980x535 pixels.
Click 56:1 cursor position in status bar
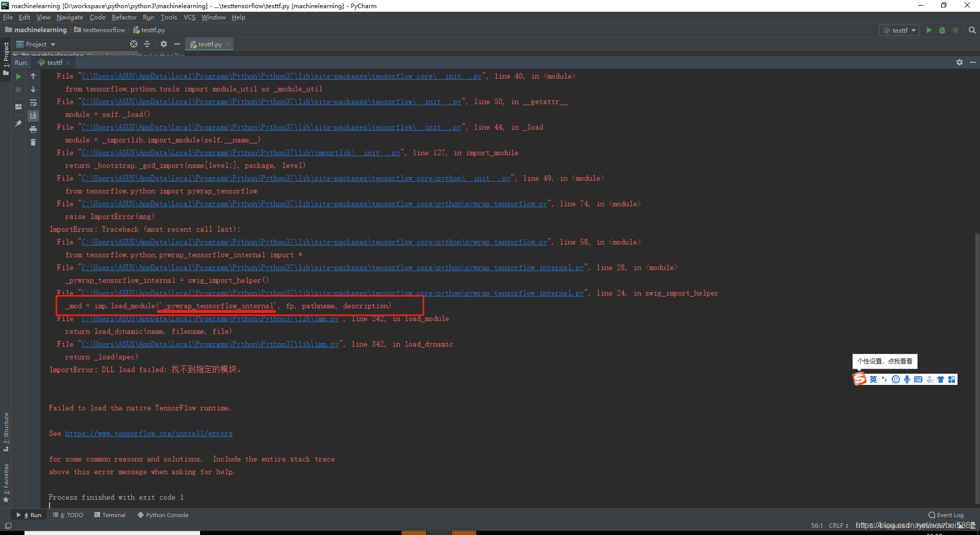coord(817,526)
